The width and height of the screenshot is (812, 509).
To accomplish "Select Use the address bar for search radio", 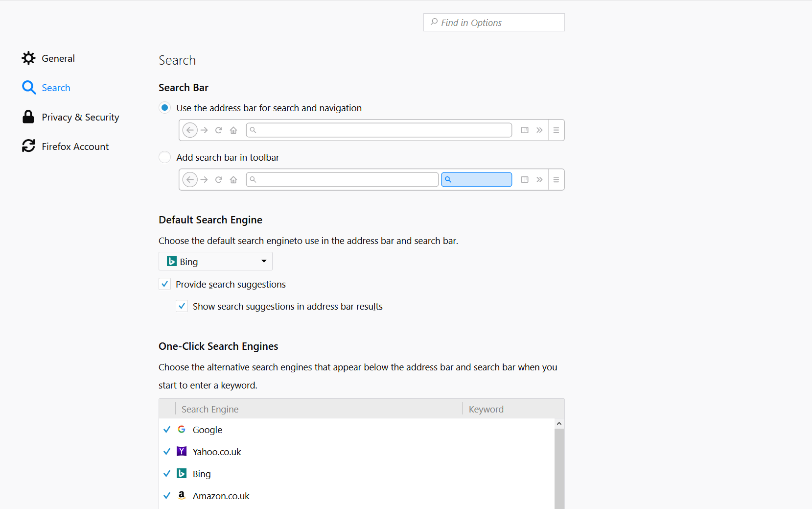I will (165, 108).
